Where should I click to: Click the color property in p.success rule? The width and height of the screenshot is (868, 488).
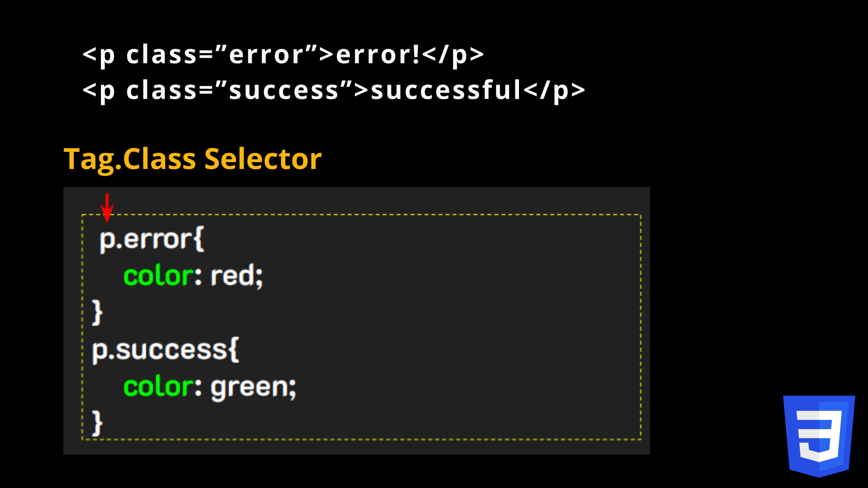[159, 387]
